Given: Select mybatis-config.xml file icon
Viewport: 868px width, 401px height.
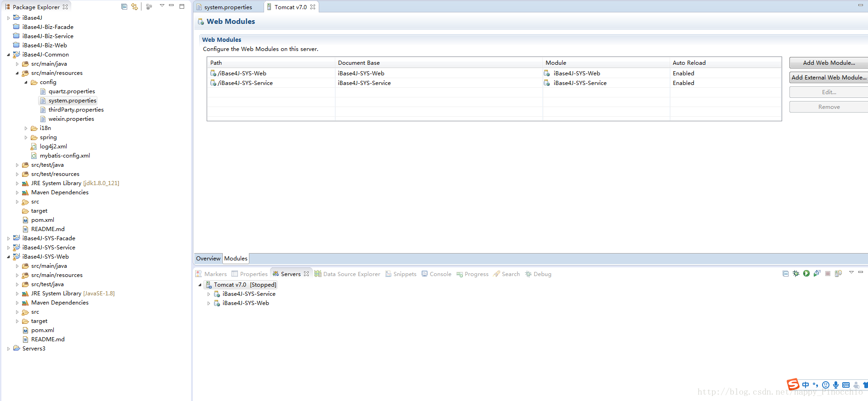Looking at the screenshot, I should pos(34,156).
